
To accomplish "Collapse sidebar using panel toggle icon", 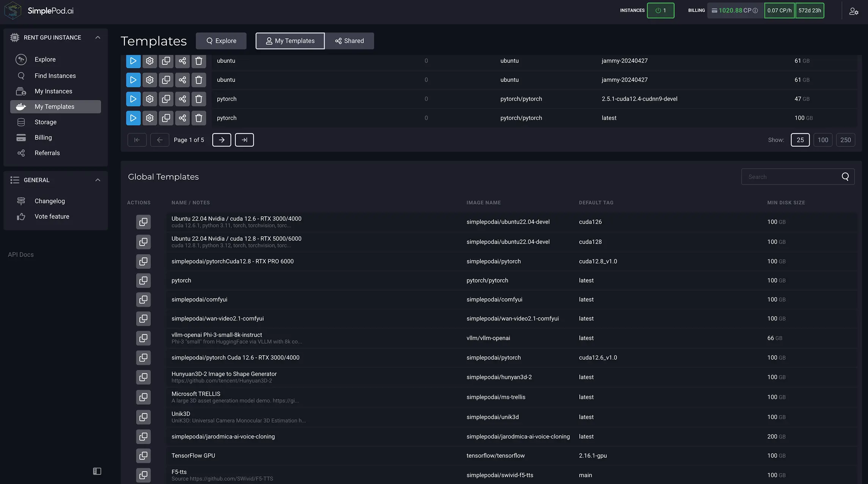I will 97,471.
